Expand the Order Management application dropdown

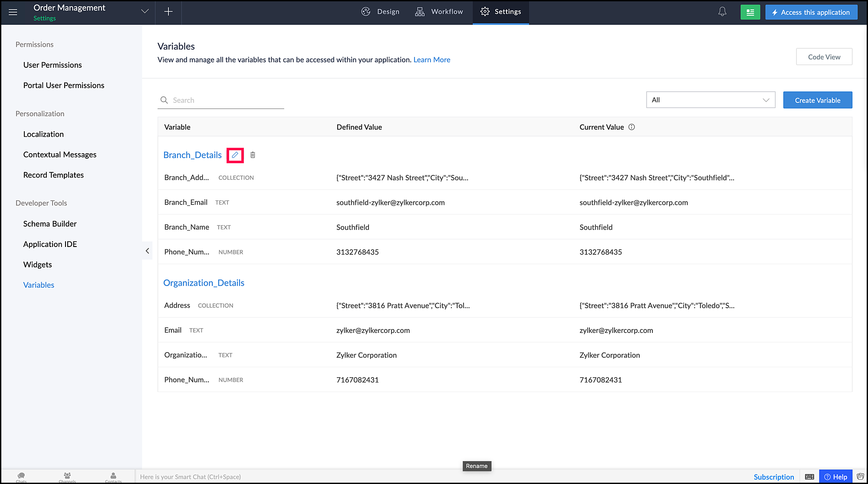pyautogui.click(x=145, y=12)
